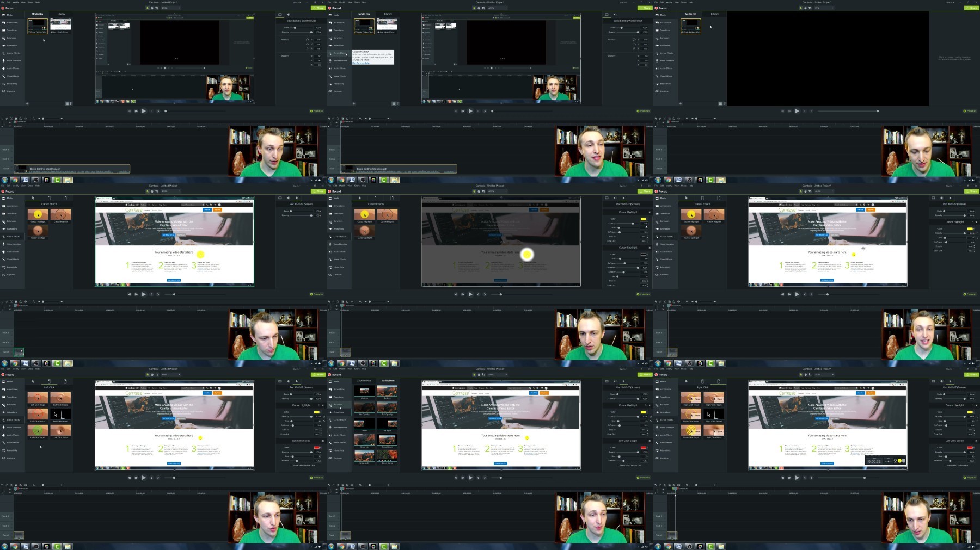Select the Right Click Target effect thumbnail
Image resolution: width=980 pixels, height=550 pixels.
click(x=691, y=430)
